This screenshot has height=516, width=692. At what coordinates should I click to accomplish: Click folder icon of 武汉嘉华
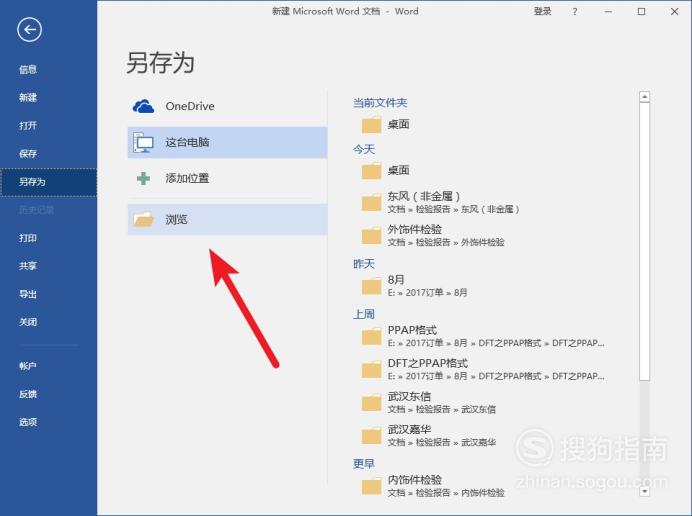tap(371, 436)
